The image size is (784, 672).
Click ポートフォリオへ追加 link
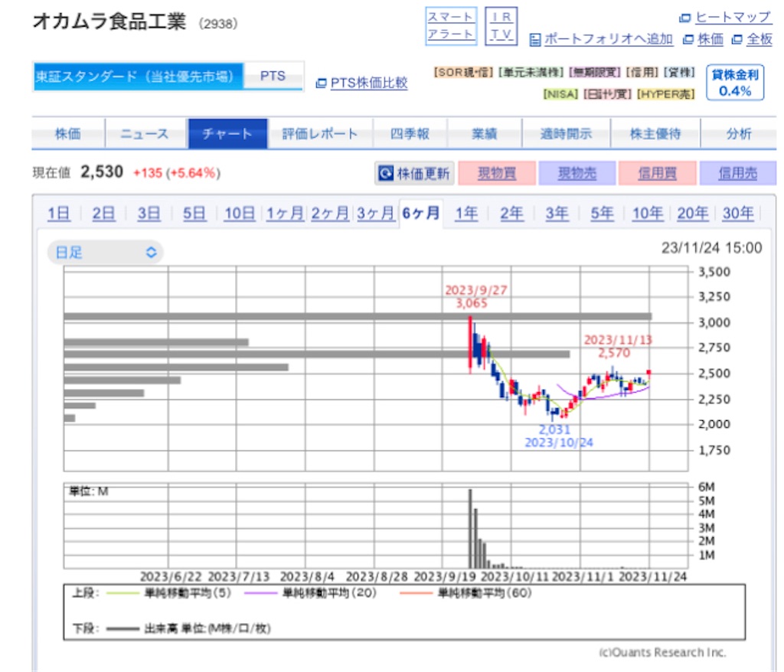tap(608, 39)
